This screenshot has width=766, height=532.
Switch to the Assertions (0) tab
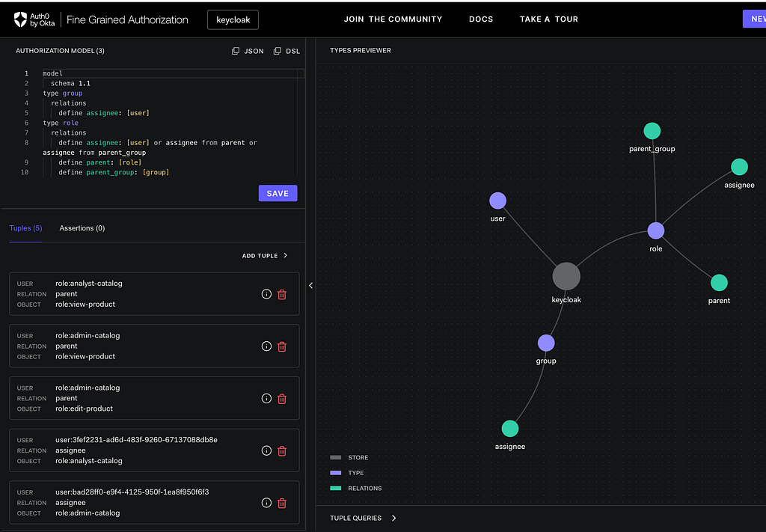(82, 228)
